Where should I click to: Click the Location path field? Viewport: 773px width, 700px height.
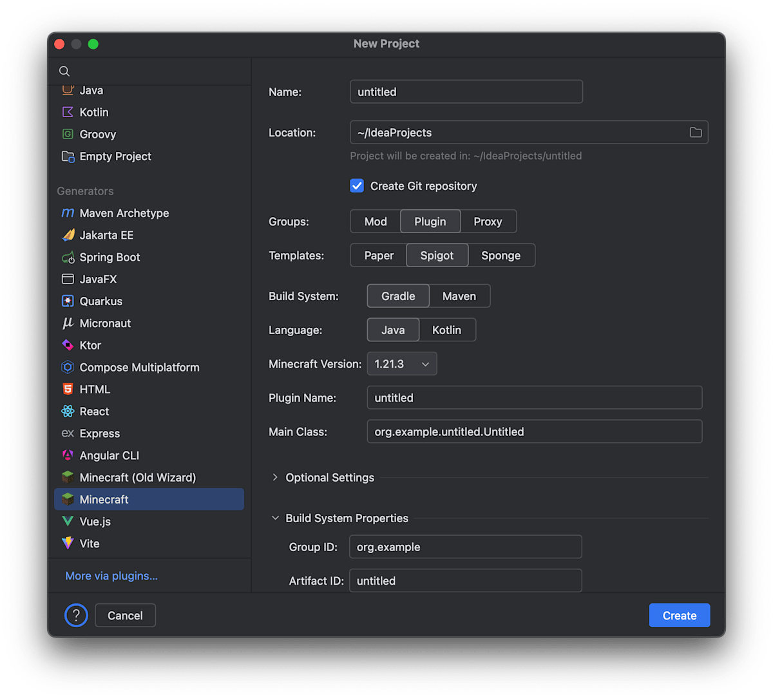pyautogui.click(x=530, y=132)
